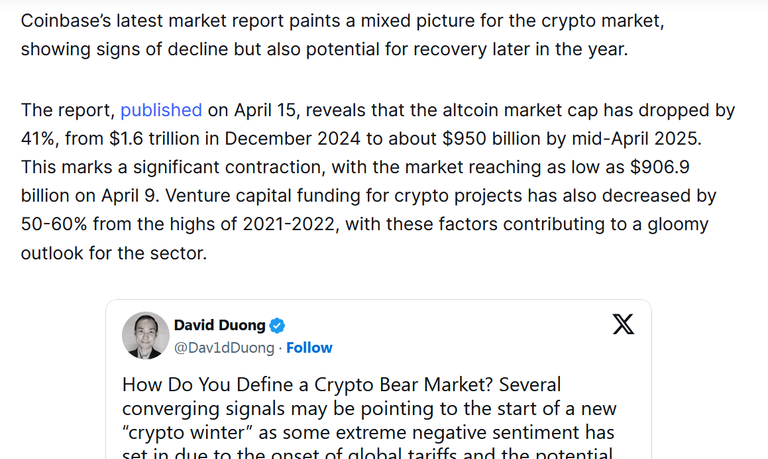
Task: Click the '50-60%' funding decrease text
Action: click(x=54, y=224)
